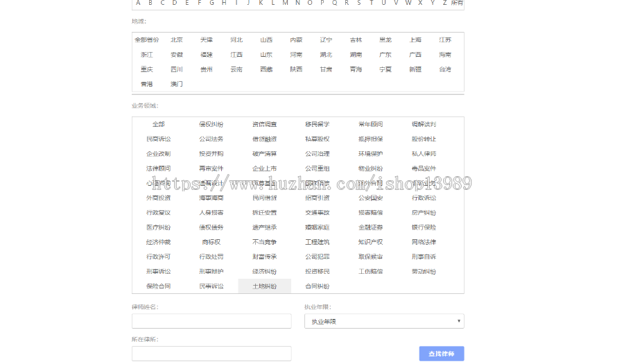Choose 北京 in the region list
624x364 pixels.
tap(176, 40)
